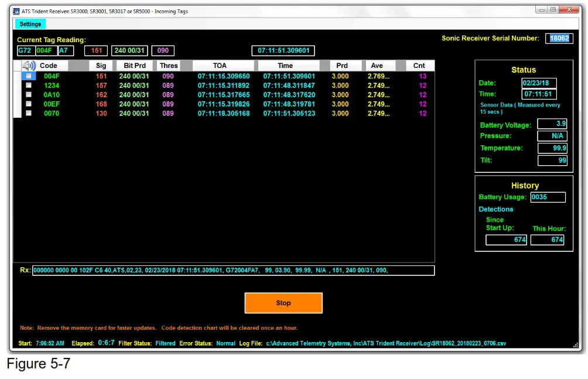Click the window resize grip in corner
Image resolution: width=588 pixels, height=379 pixels.
pyautogui.click(x=576, y=345)
